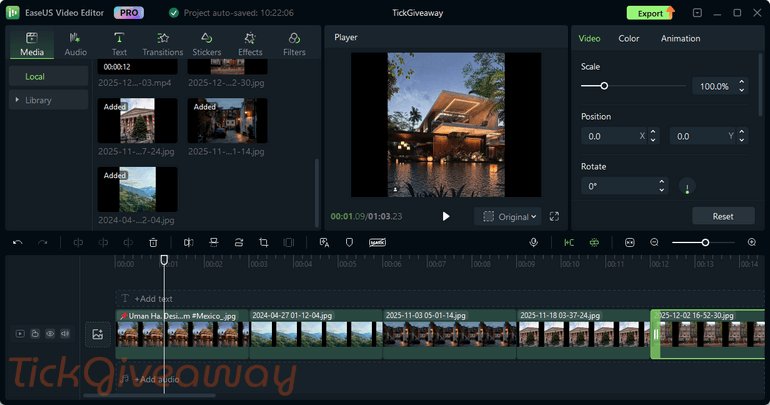Image resolution: width=770 pixels, height=405 pixels.
Task: Click the Position Y input field
Action: pos(703,136)
